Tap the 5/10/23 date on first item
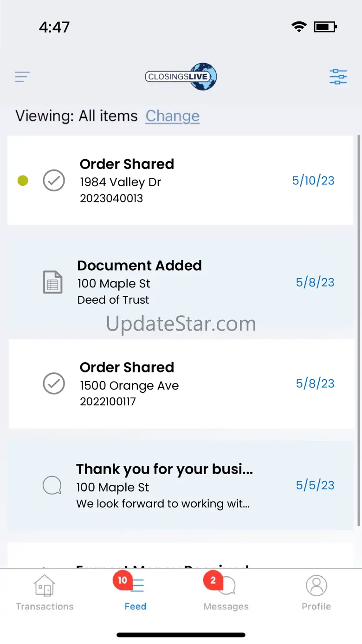 pos(313,181)
